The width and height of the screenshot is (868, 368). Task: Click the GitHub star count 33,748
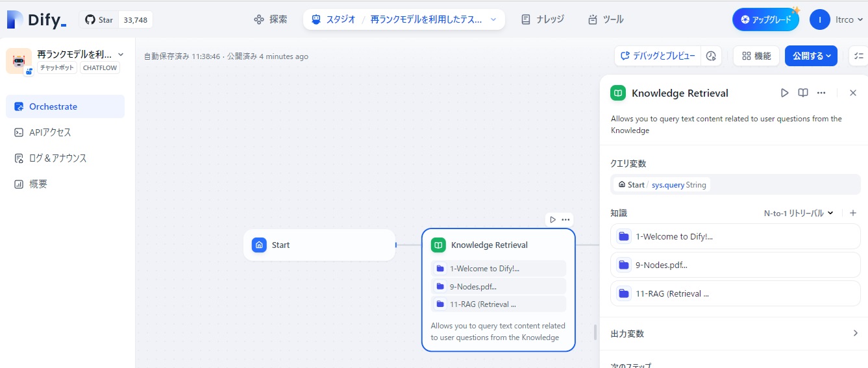(135, 20)
